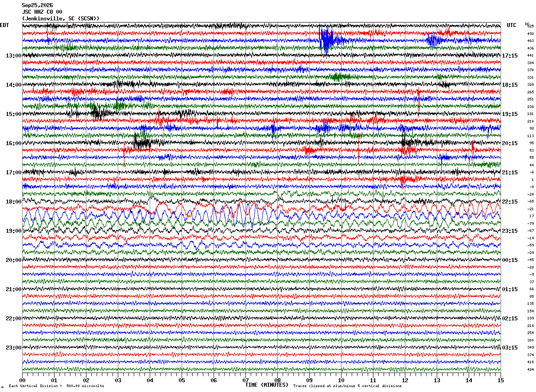Click the TIME (MINUTES) axis title
This screenshot has height=392, width=536.
point(267,385)
